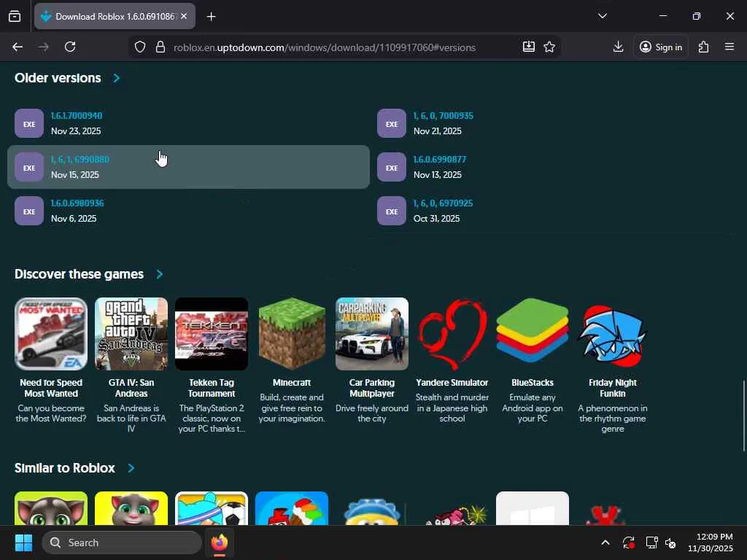Close the Download Roblox tab
Viewport: 747px width, 560px height.
click(184, 16)
